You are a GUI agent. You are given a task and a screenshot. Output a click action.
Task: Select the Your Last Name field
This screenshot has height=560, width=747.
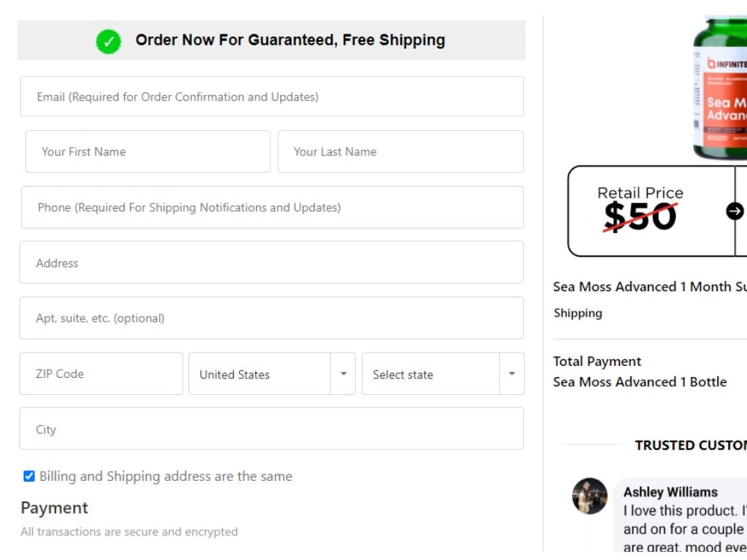click(400, 152)
